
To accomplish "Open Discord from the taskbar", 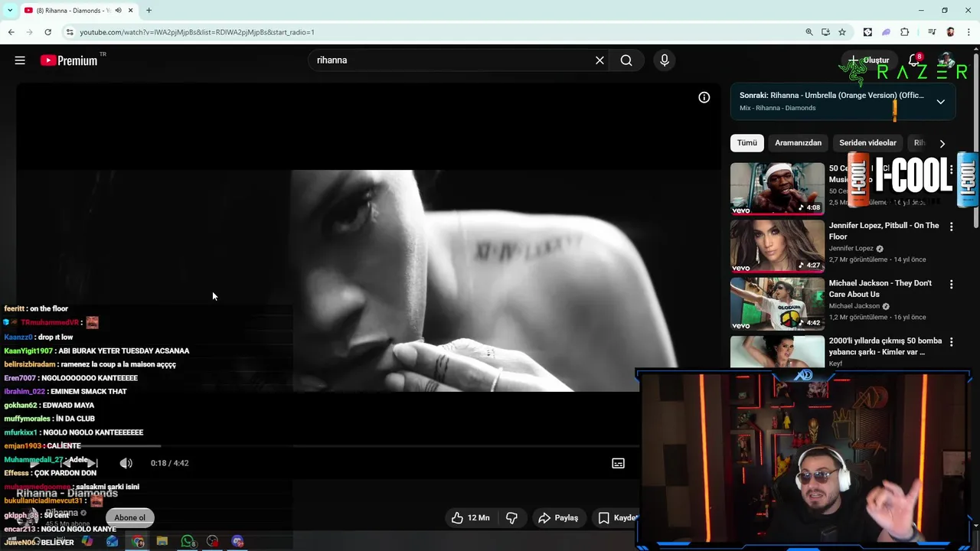I will pos(237,541).
